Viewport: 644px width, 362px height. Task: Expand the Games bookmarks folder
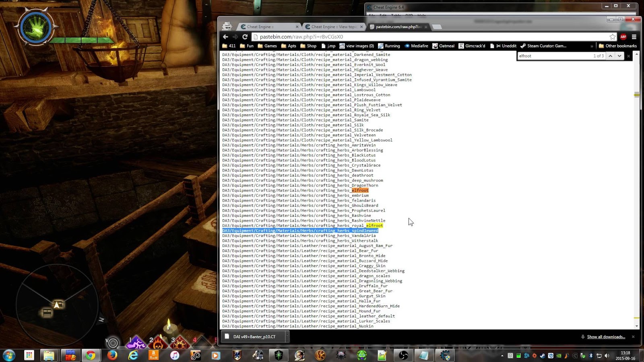pos(267,46)
